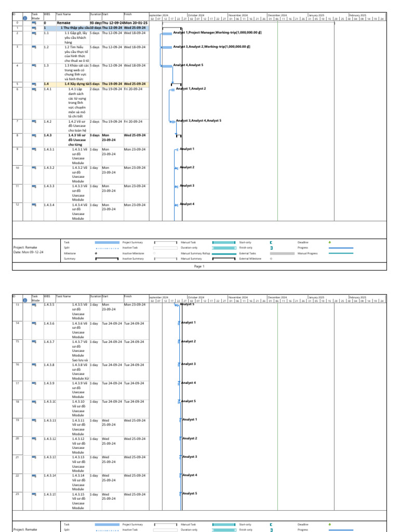Click task mode icon for WBS 1.4.3.1 row
This screenshot has width=399, height=532.
(x=34, y=149)
